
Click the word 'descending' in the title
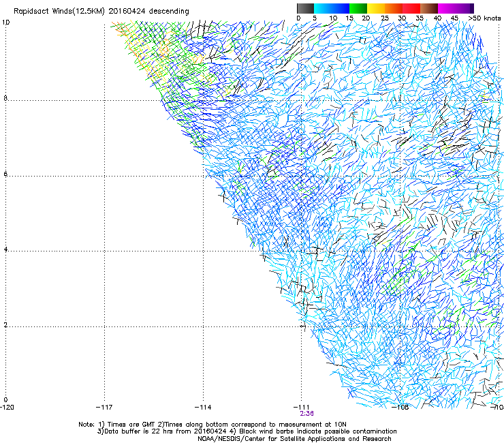[x=169, y=12]
